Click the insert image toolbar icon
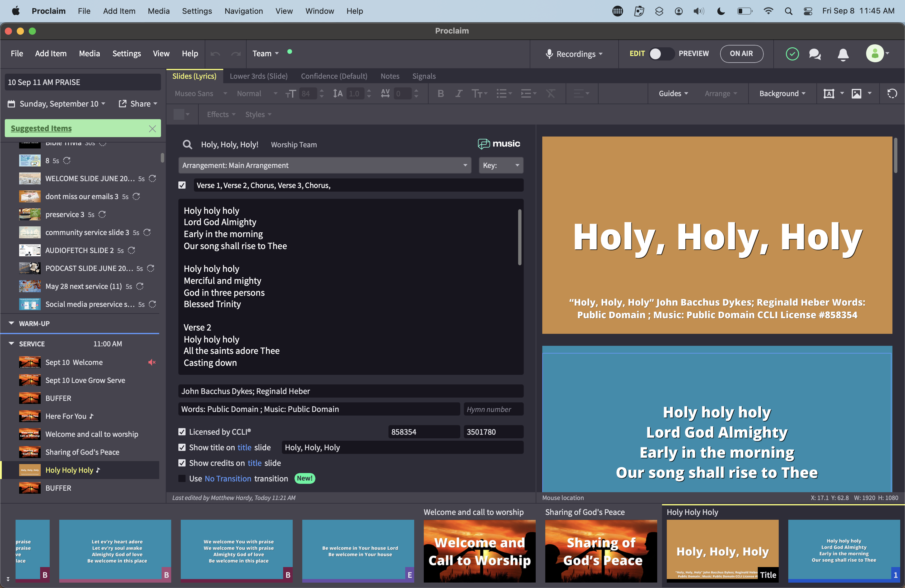The width and height of the screenshot is (905, 588). 856,94
